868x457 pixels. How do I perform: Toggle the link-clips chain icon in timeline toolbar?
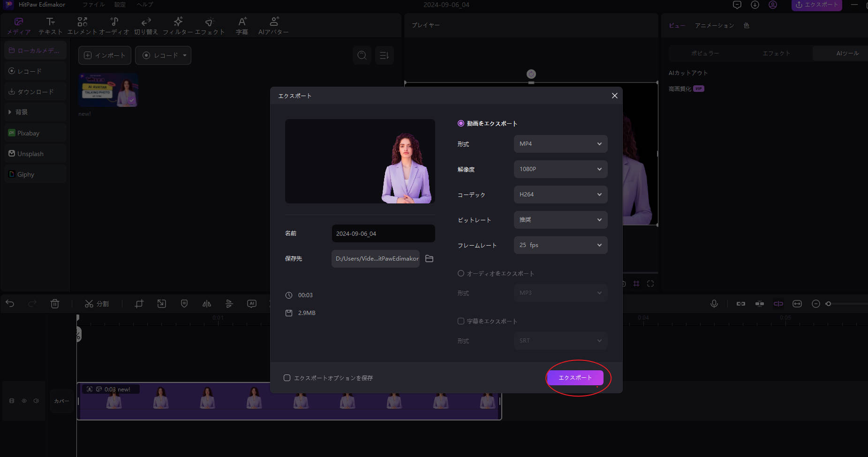[x=741, y=304]
